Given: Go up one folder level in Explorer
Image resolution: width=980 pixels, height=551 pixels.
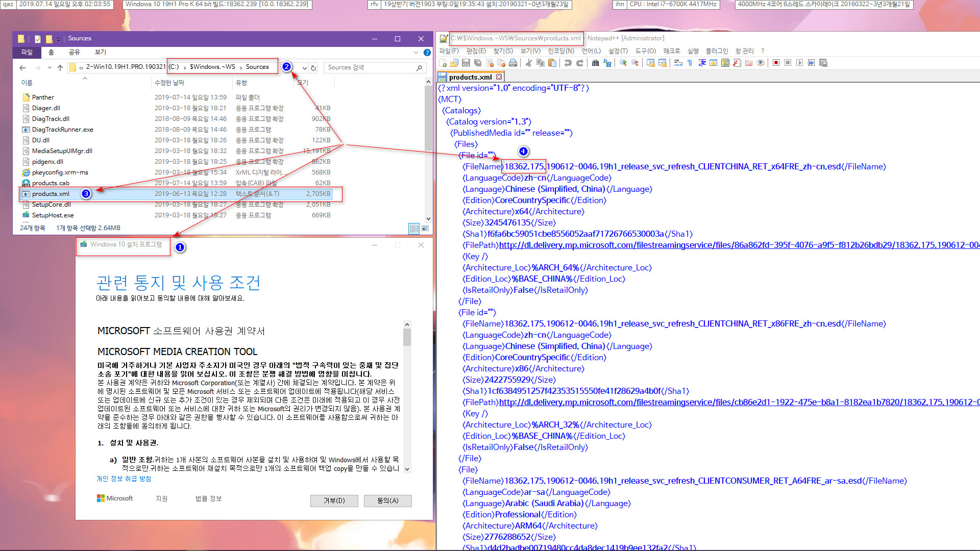Looking at the screenshot, I should point(60,67).
